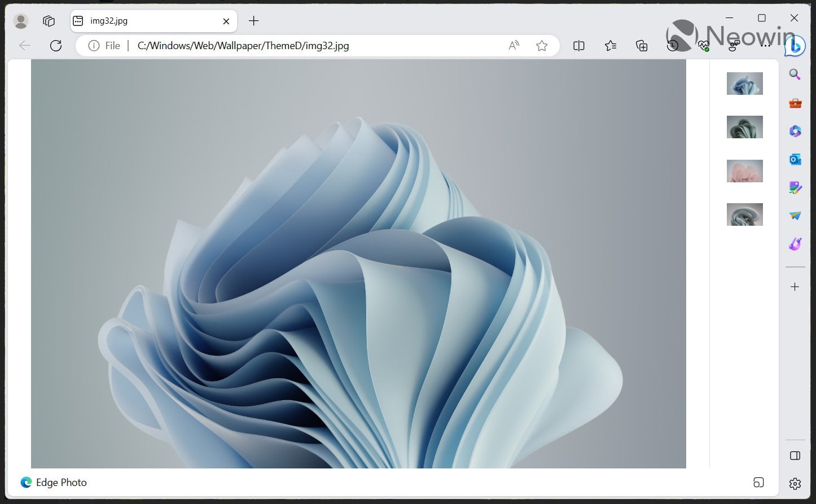Open sidebar settings gear
816x504 pixels.
795,484
